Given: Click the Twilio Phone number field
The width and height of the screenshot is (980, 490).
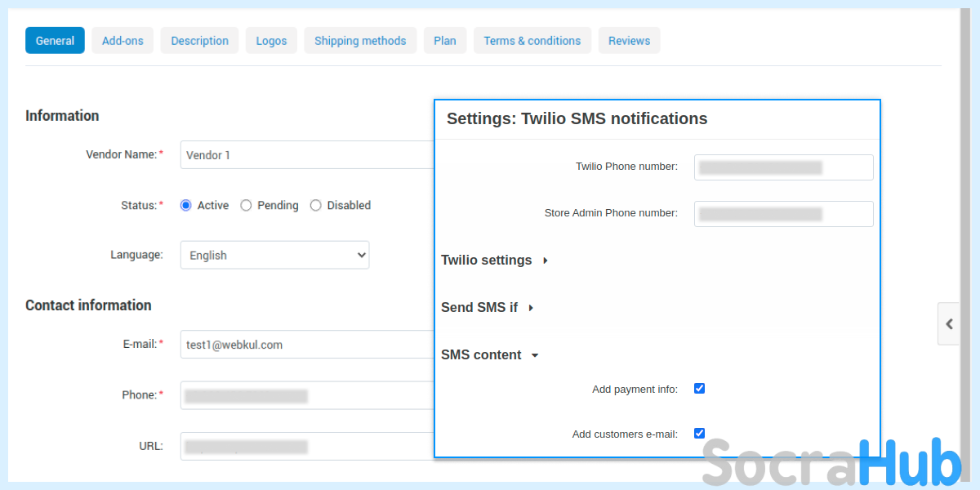Looking at the screenshot, I should point(783,167).
